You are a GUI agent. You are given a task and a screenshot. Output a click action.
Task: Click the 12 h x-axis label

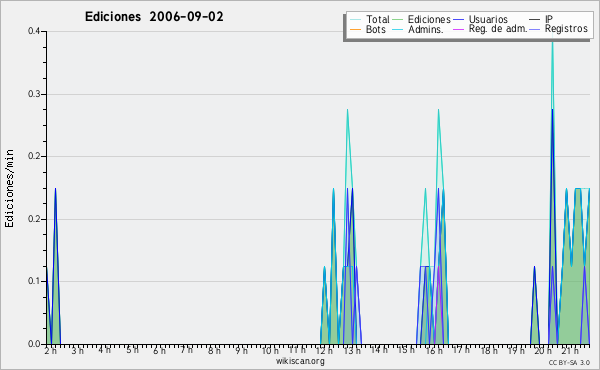click(324, 351)
